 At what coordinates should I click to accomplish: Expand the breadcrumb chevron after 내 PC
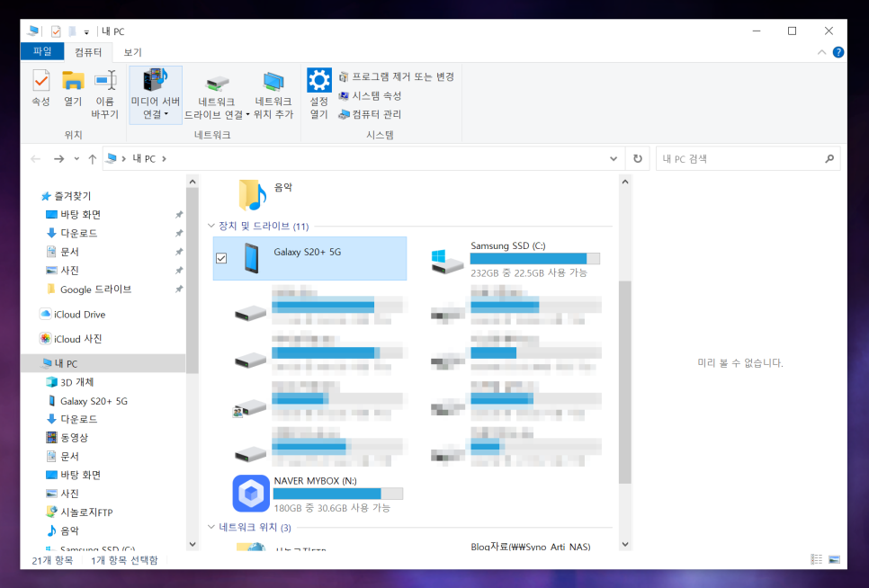click(164, 159)
